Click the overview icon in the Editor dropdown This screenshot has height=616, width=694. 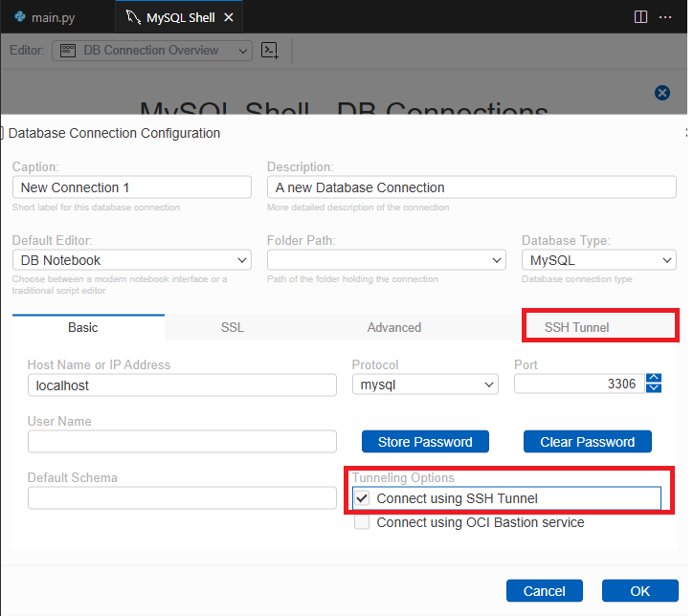pos(68,50)
